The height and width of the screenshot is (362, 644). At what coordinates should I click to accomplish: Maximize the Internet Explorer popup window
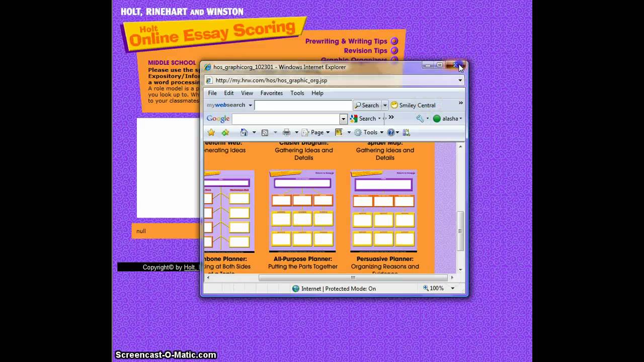click(439, 65)
